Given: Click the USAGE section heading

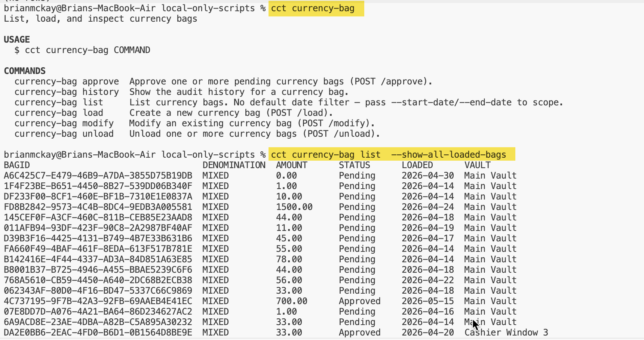Looking at the screenshot, I should 17,40.
